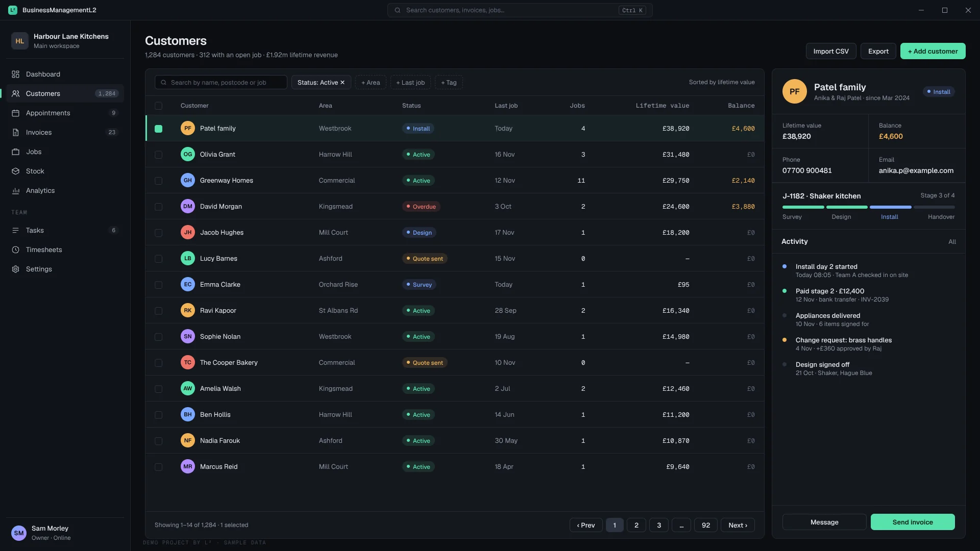Viewport: 980px width, 551px height.
Task: Click the BusinessManagementL2 app logo
Action: [13, 10]
